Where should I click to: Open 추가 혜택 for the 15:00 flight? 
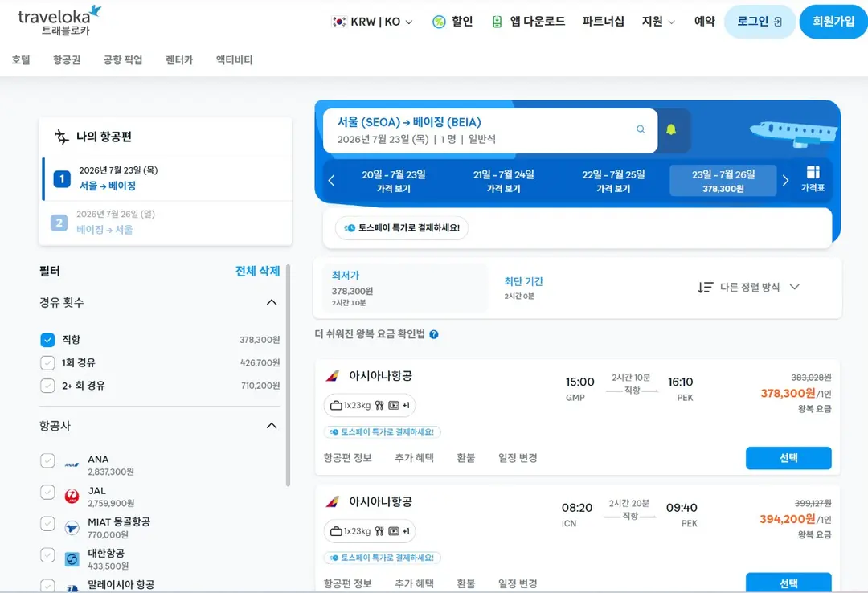pos(414,458)
